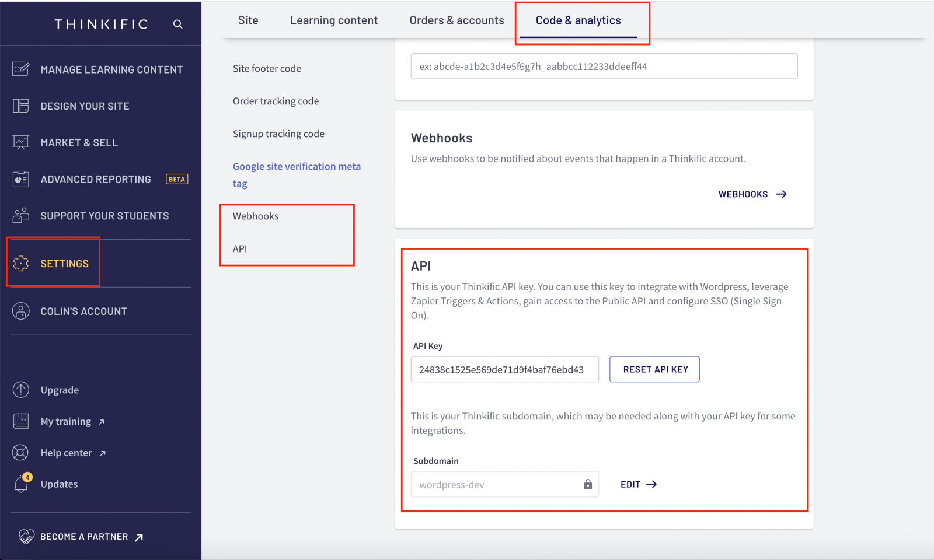This screenshot has height=560, width=934.
Task: Click Become a Partner link
Action: (x=84, y=537)
